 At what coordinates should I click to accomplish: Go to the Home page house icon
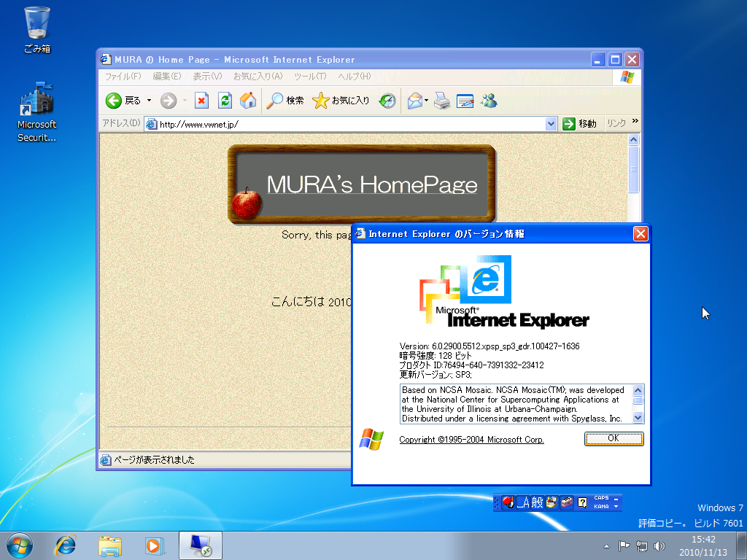248,101
